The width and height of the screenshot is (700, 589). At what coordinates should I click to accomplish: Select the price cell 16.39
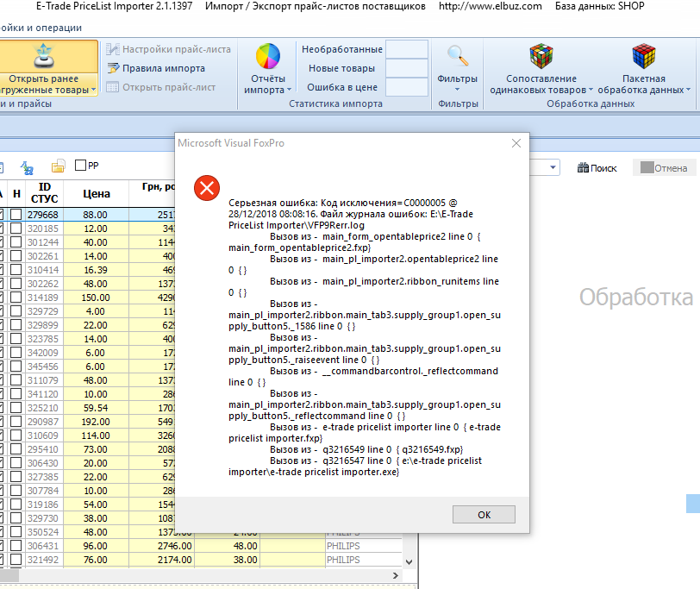click(96, 270)
